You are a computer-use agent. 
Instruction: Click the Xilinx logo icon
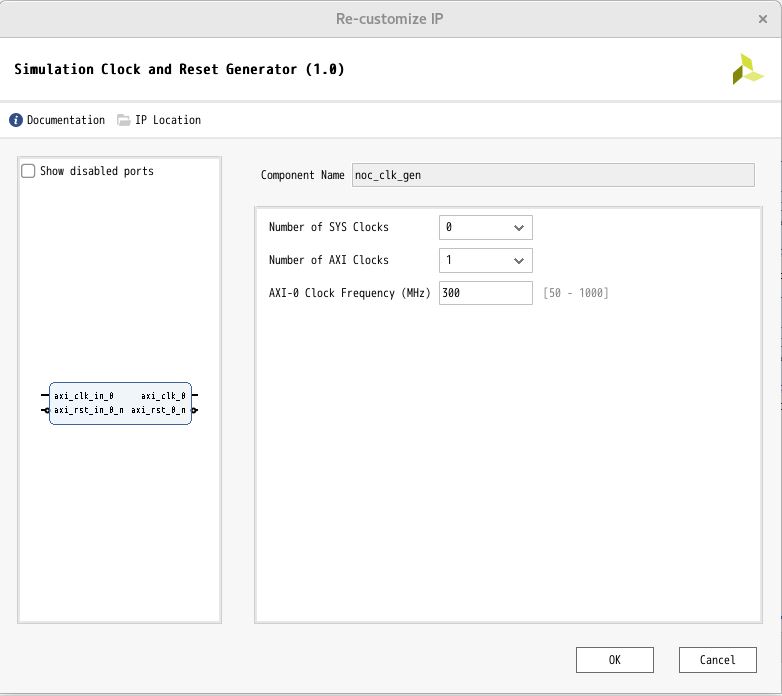(x=747, y=69)
